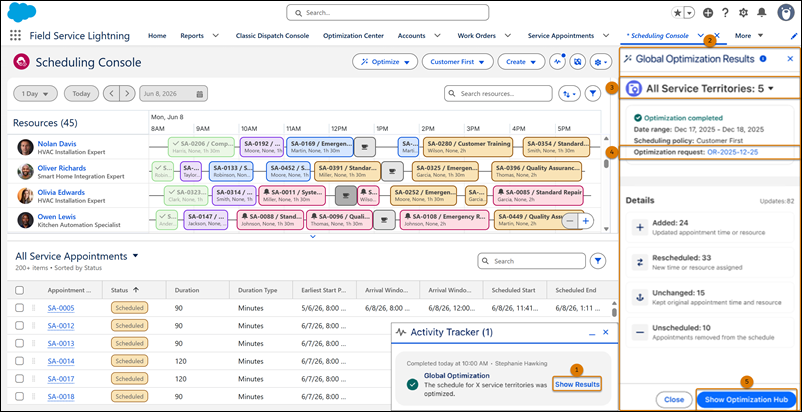Open the Global Actions plus icon

(x=708, y=13)
